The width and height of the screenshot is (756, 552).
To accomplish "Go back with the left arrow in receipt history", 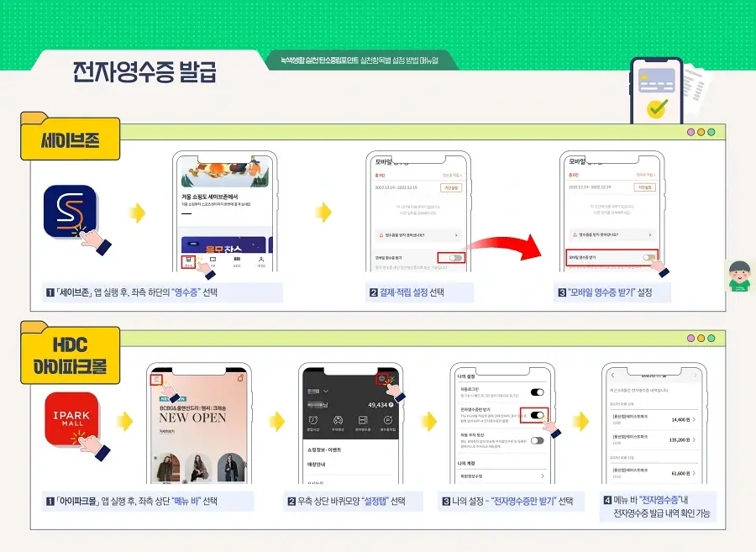I will pos(613,375).
